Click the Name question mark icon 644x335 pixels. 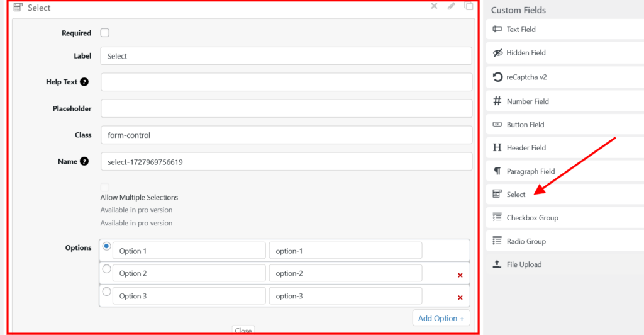(x=84, y=161)
